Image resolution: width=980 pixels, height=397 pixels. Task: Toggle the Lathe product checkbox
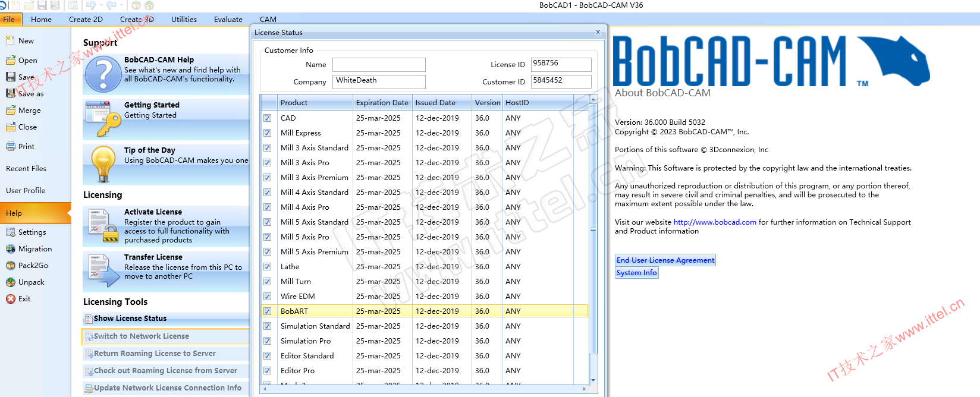click(x=268, y=267)
